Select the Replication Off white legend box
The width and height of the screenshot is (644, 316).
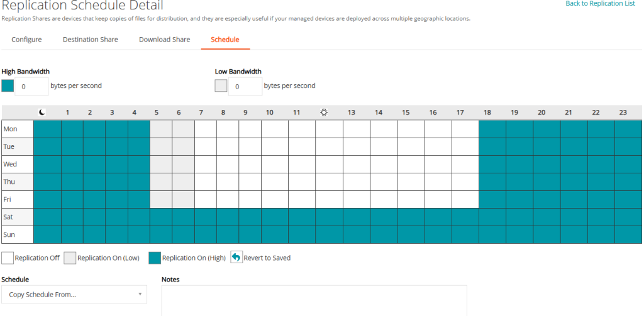coord(8,258)
